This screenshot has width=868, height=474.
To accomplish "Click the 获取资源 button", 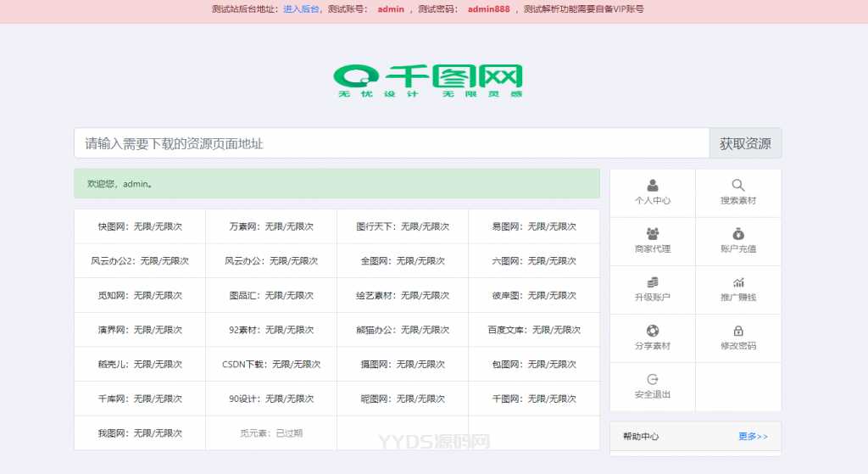I will 745,143.
